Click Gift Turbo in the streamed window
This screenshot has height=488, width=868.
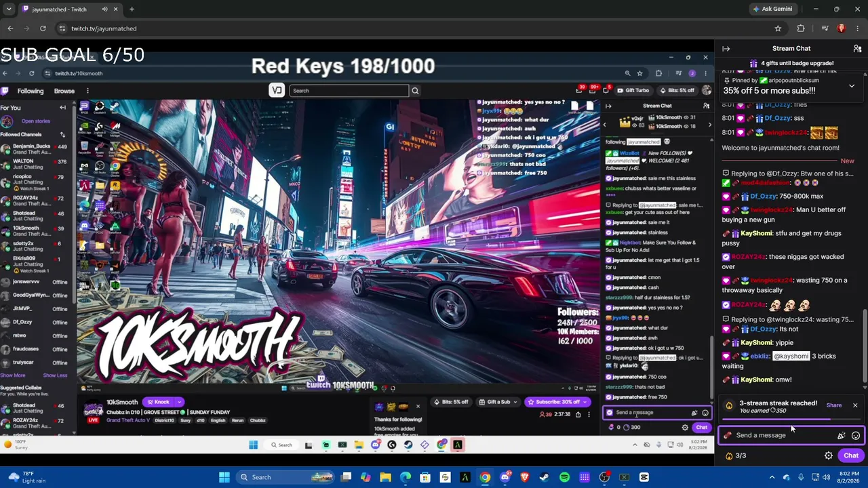(x=632, y=91)
